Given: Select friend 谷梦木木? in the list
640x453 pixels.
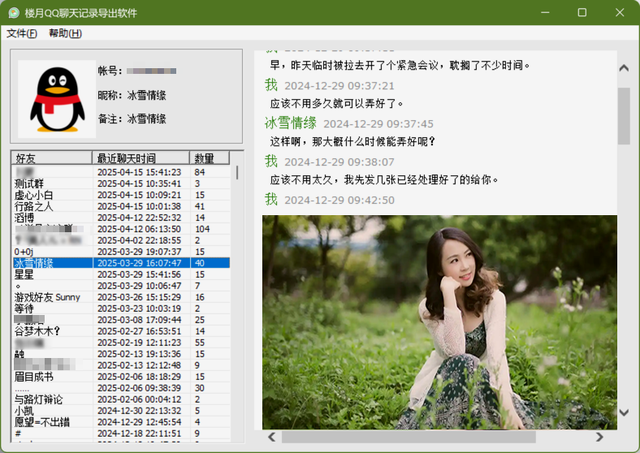Looking at the screenshot, I should pyautogui.click(x=38, y=331).
